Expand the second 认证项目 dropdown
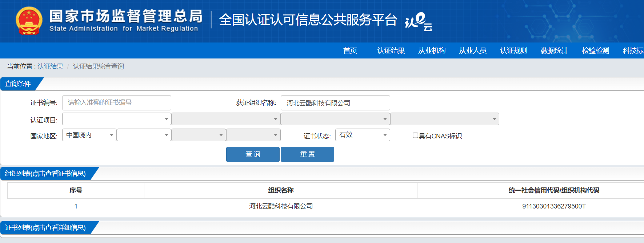 [226, 119]
